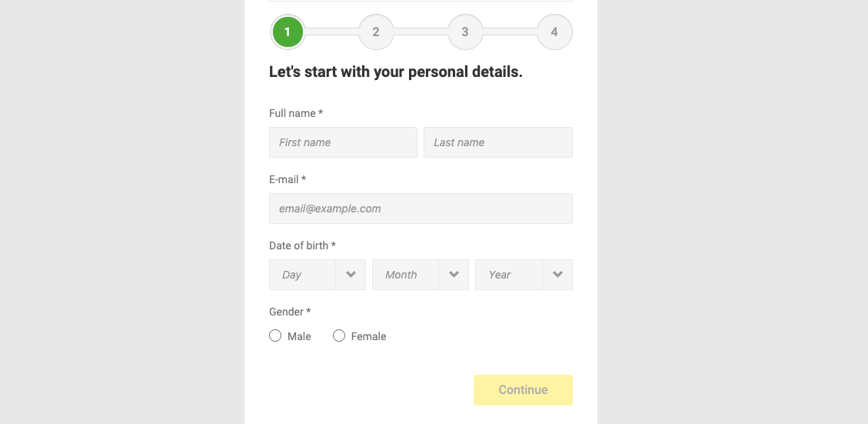Click the personal details heading text
The height and width of the screenshot is (424, 868).
tap(395, 72)
